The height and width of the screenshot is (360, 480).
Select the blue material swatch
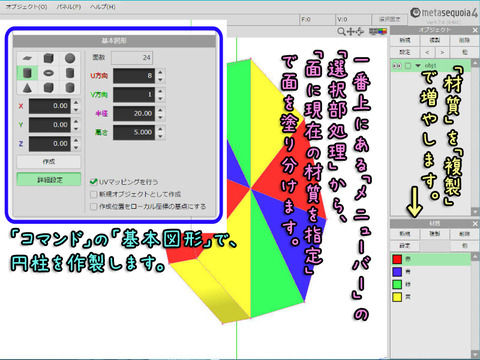click(397, 272)
